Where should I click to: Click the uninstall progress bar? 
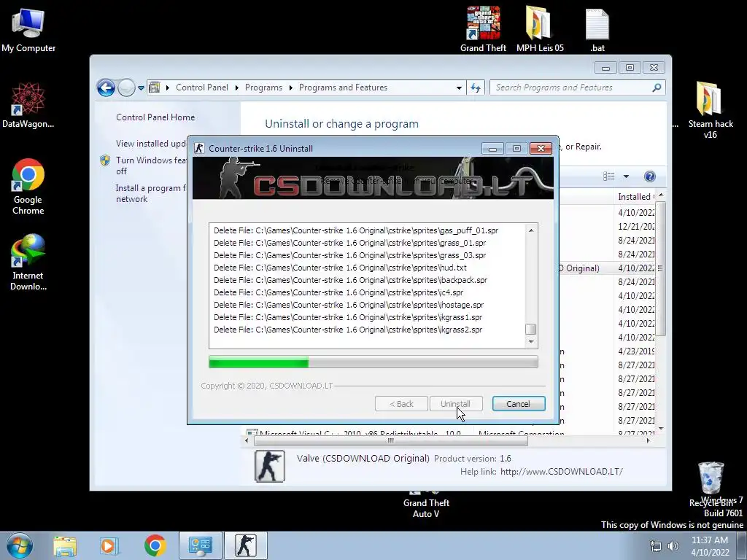click(373, 362)
